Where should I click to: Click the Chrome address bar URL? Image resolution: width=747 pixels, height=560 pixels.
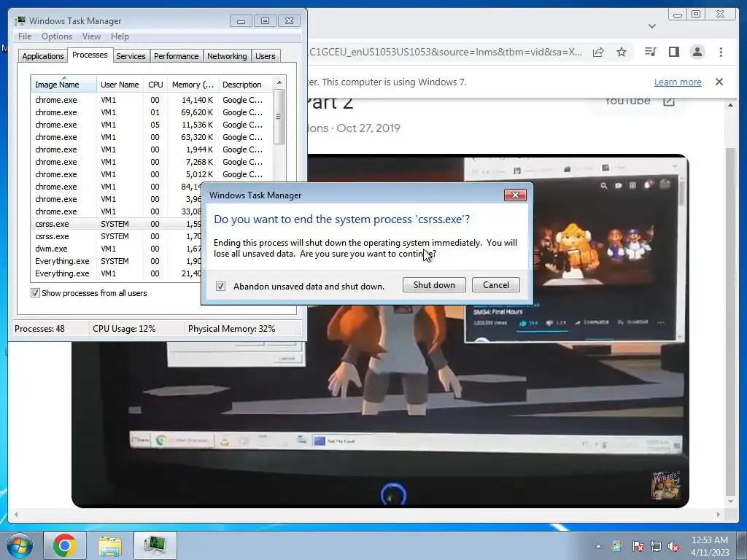446,52
